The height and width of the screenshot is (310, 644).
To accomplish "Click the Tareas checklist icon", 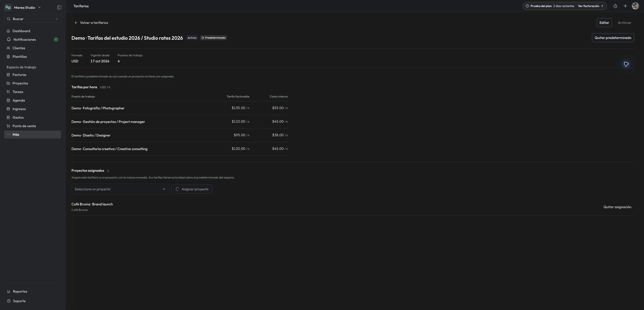I will [8, 92].
